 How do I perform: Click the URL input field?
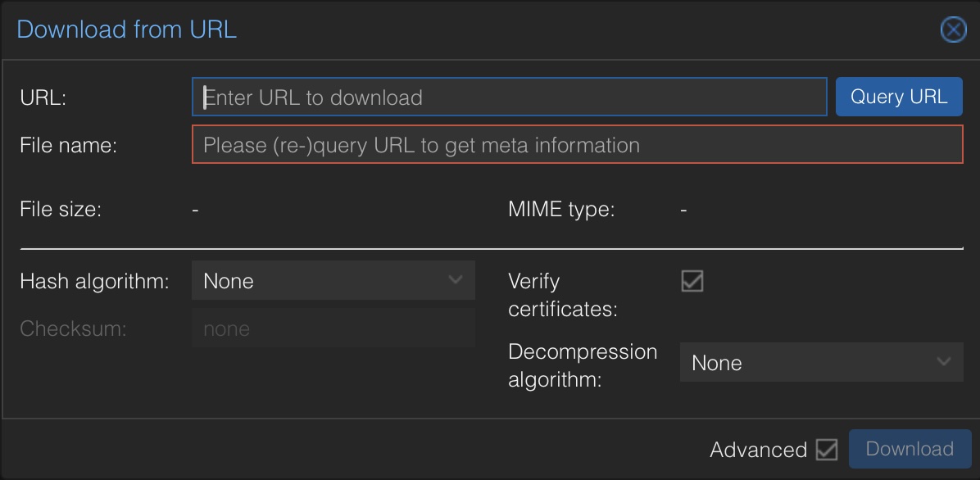(x=509, y=97)
